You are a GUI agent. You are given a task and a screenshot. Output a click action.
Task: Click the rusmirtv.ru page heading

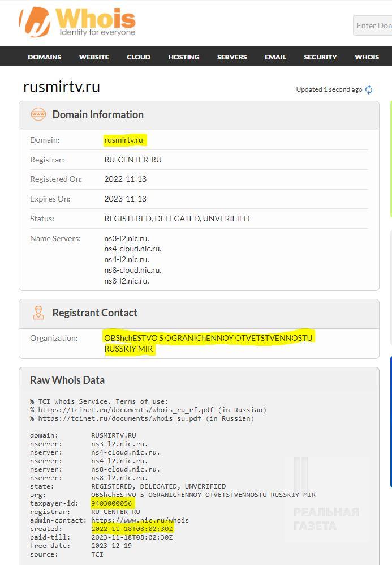(62, 87)
